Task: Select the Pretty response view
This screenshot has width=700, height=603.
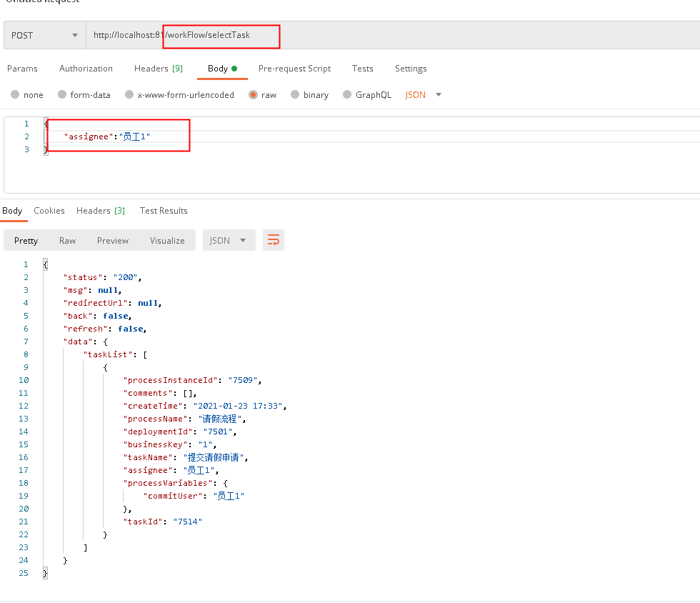Action: click(26, 240)
